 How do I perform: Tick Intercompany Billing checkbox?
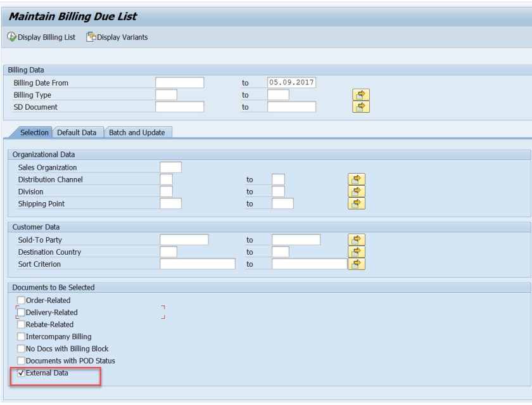click(21, 337)
